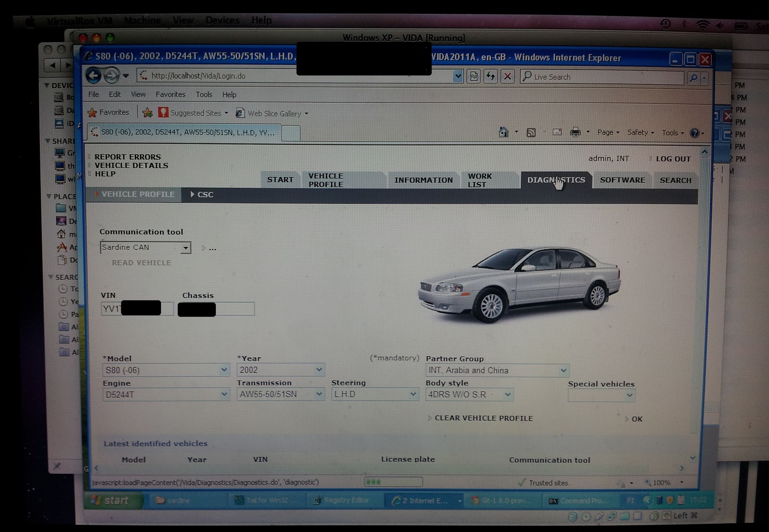
Task: Click the IE Back navigation arrow
Action: tap(94, 75)
